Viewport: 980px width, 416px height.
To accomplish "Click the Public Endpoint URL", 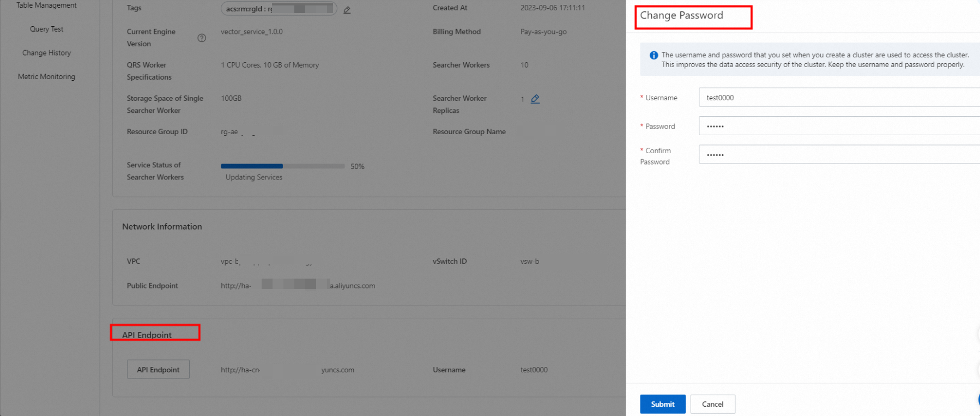I will pyautogui.click(x=298, y=285).
